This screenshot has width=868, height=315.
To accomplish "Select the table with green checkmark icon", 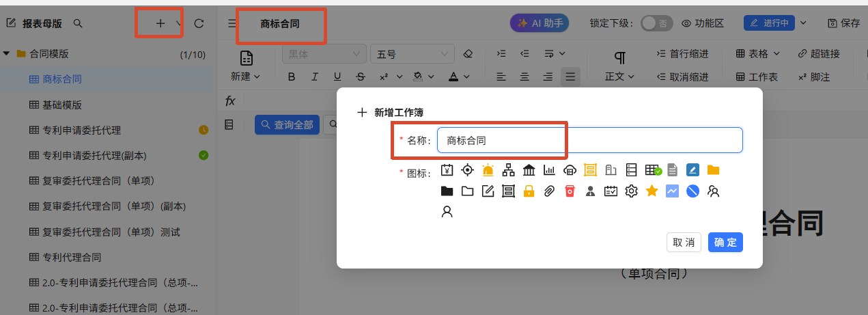I will [653, 170].
